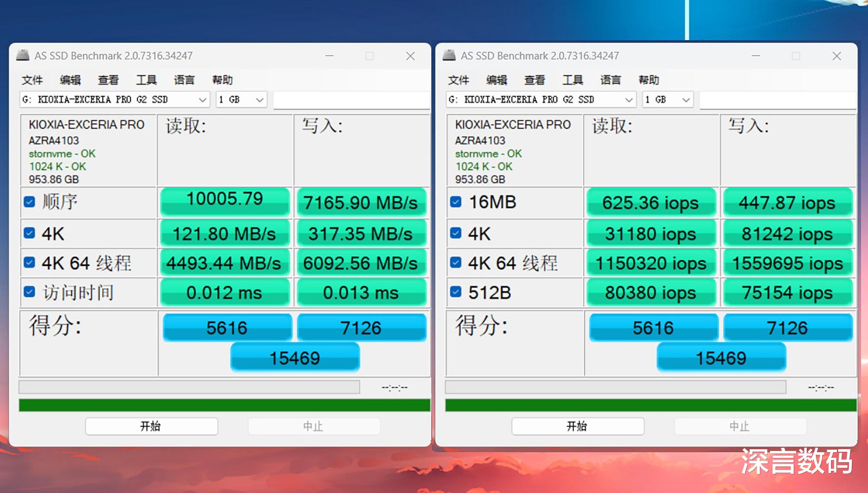This screenshot has height=493, width=868.
Task: Expand the drive selector in left window
Action: coord(202,100)
